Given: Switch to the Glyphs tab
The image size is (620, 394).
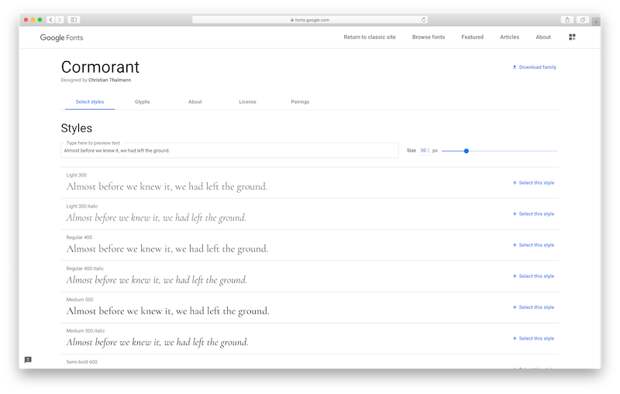Looking at the screenshot, I should (142, 102).
